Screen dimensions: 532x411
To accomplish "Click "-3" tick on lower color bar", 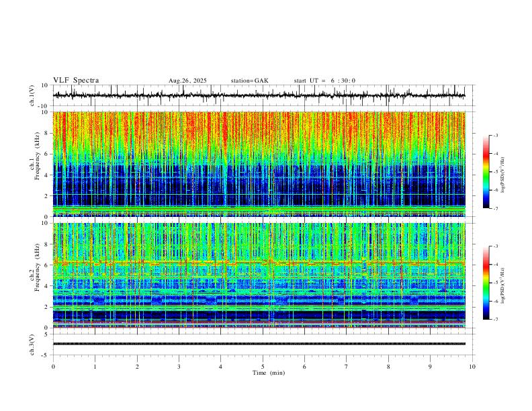I will tap(495, 246).
